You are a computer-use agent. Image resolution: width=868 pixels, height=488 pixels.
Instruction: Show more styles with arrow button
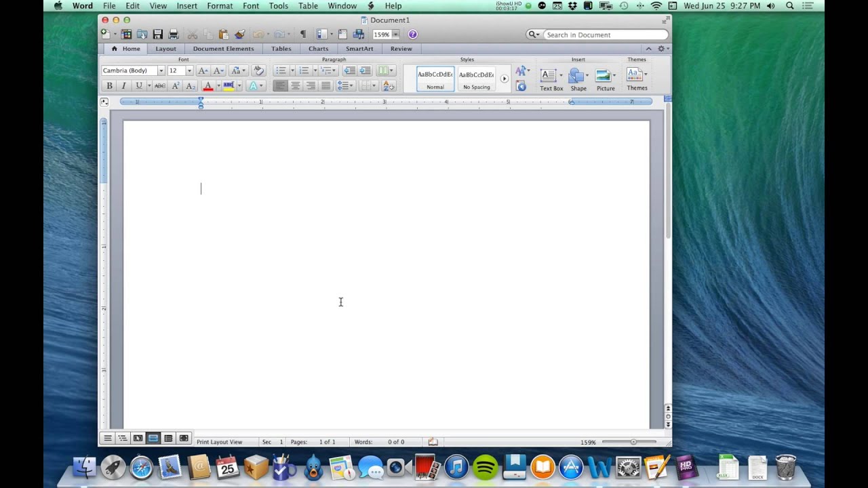(504, 79)
